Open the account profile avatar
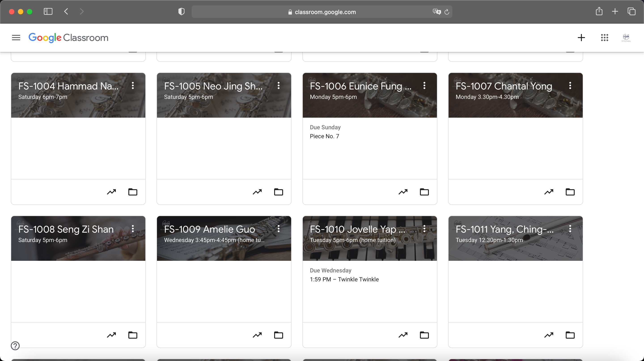644x361 pixels. [x=626, y=38]
